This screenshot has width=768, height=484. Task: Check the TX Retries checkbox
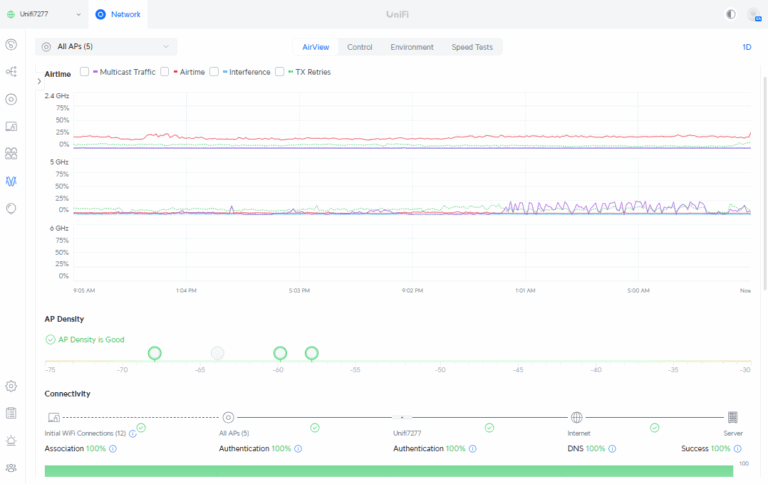pos(280,72)
